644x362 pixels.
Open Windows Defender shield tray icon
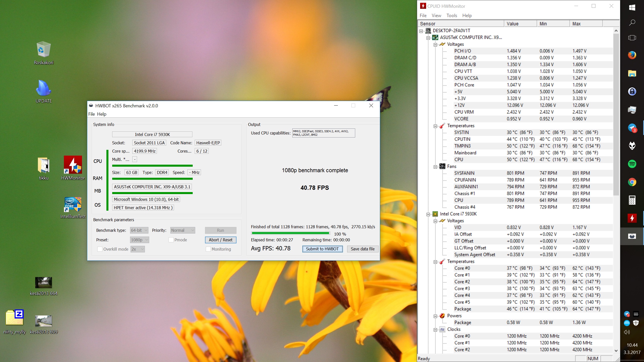click(636, 323)
